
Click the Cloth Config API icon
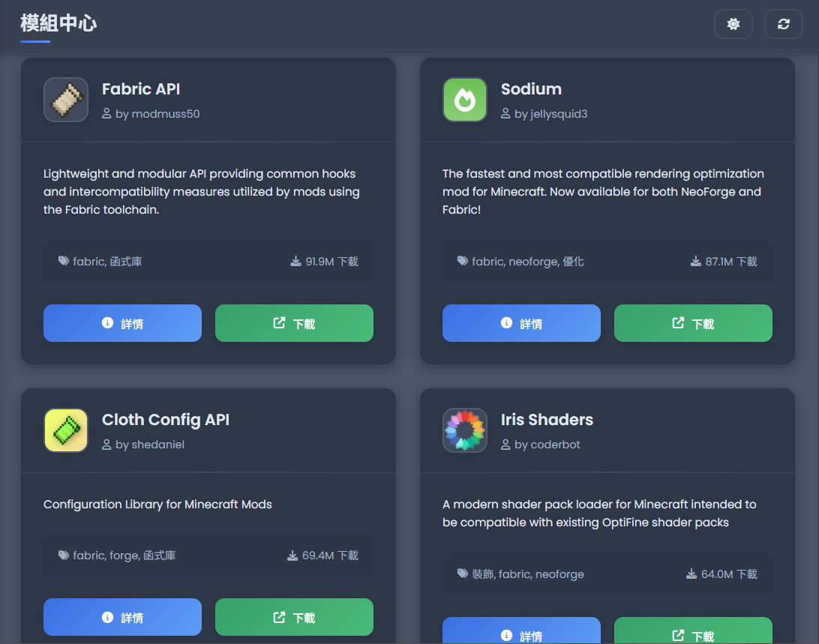66,430
